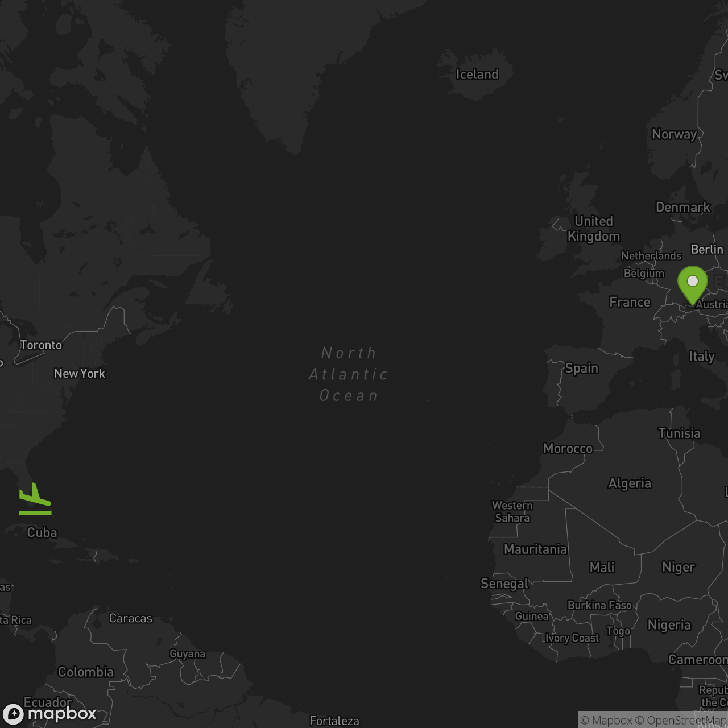This screenshot has width=728, height=728.
Task: Click the Guinea map label
Action: point(532,616)
